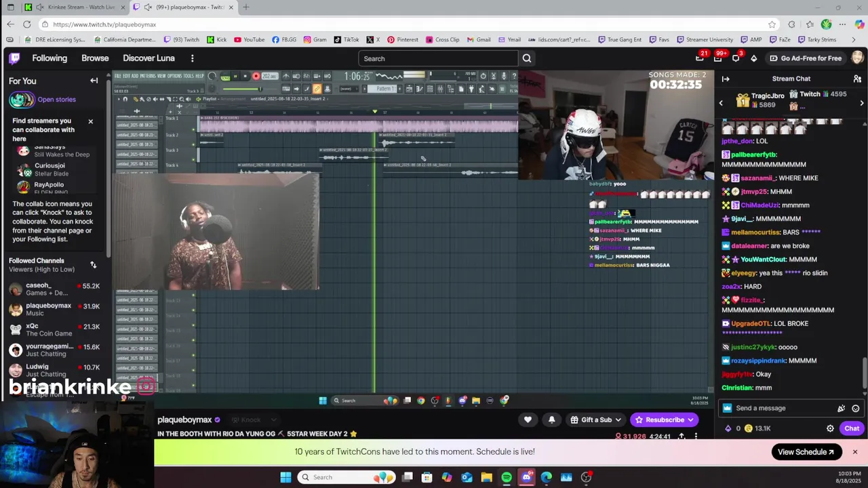Click the search magnifier button
This screenshot has height=488, width=868.
[527, 58]
